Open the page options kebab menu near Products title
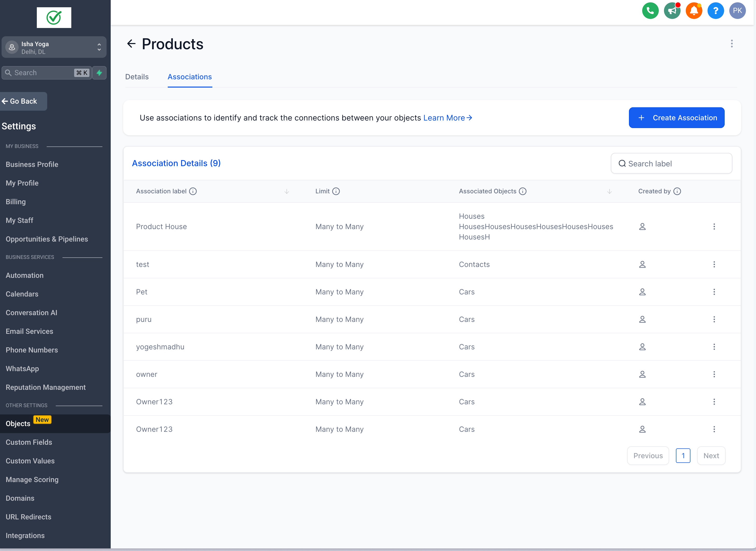The image size is (756, 551). 732,44
